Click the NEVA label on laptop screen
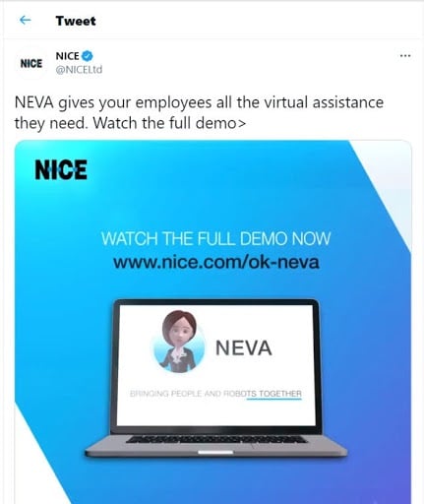424x504 pixels. (244, 348)
